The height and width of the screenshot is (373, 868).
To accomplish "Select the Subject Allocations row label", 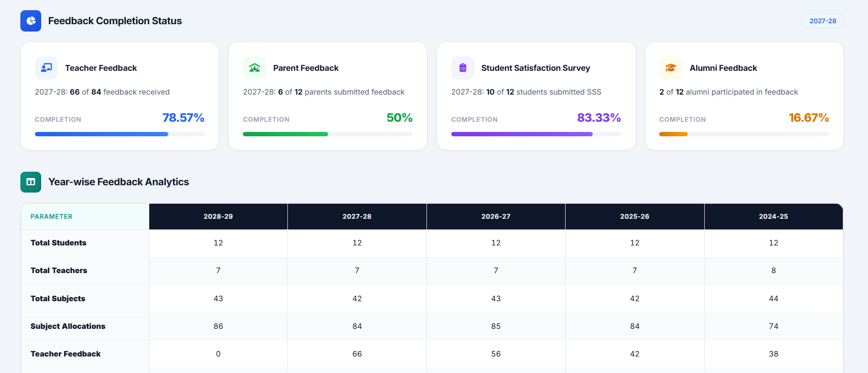I will tap(68, 326).
